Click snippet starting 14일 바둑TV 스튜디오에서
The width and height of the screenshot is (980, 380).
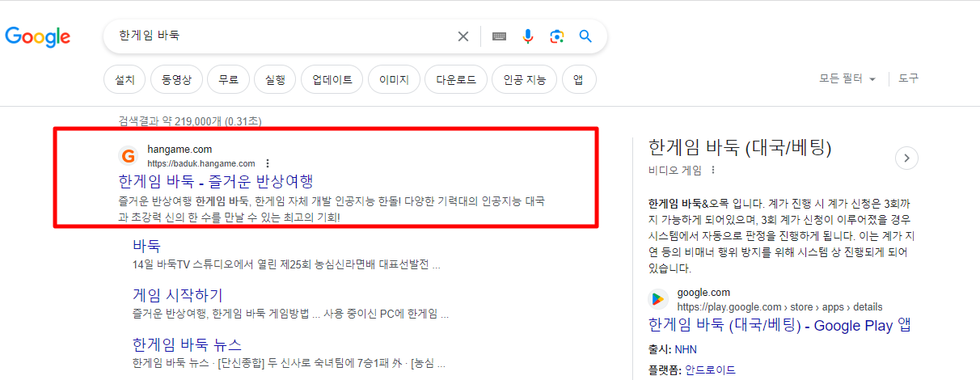click(x=286, y=264)
